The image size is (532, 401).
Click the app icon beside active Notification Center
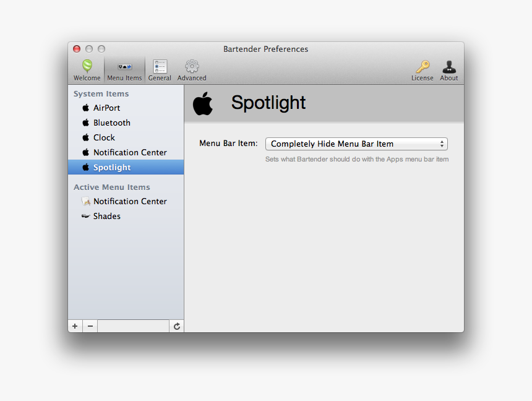86,201
